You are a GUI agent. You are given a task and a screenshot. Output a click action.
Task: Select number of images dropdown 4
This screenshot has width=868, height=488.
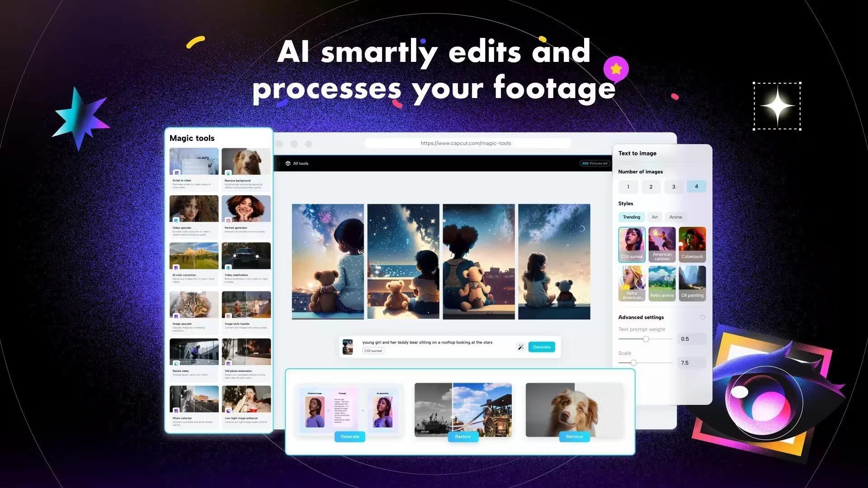pyautogui.click(x=696, y=187)
